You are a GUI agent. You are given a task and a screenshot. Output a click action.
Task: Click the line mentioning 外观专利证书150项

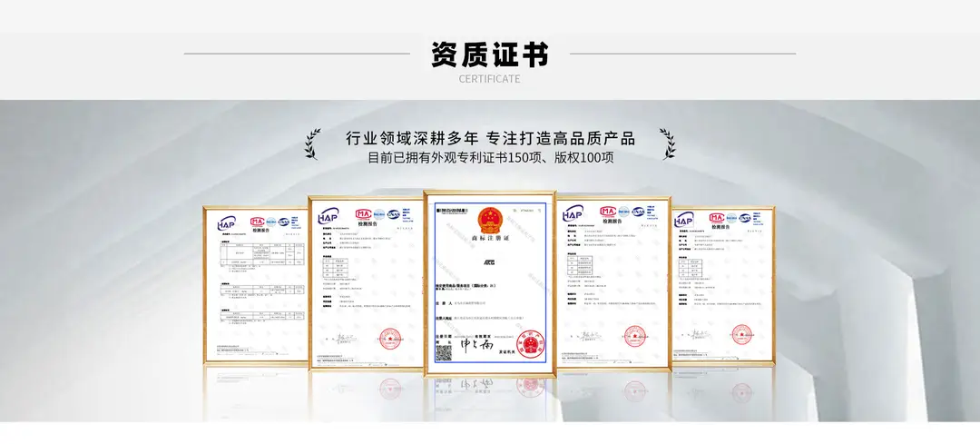491,158
